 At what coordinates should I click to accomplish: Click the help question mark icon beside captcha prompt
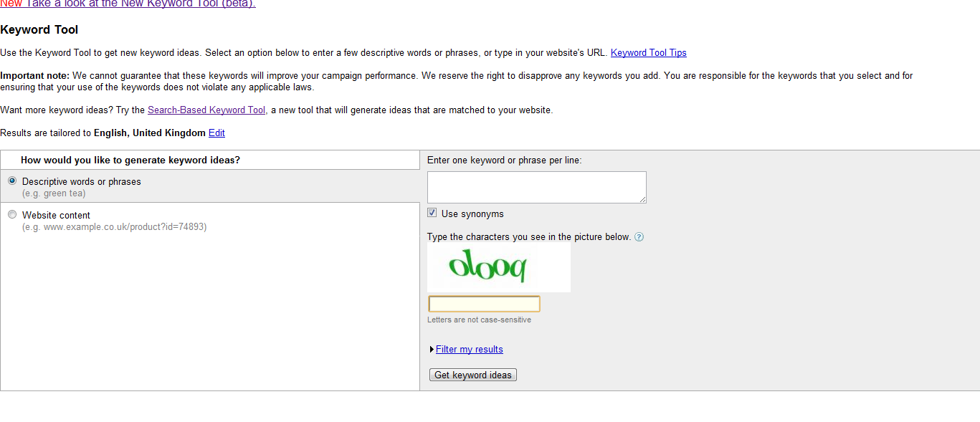pyautogui.click(x=639, y=237)
